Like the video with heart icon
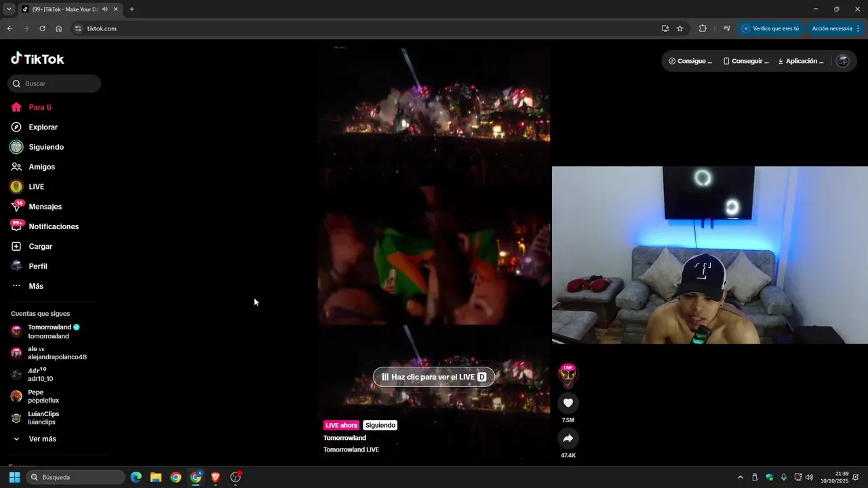868x488 pixels. pyautogui.click(x=568, y=403)
